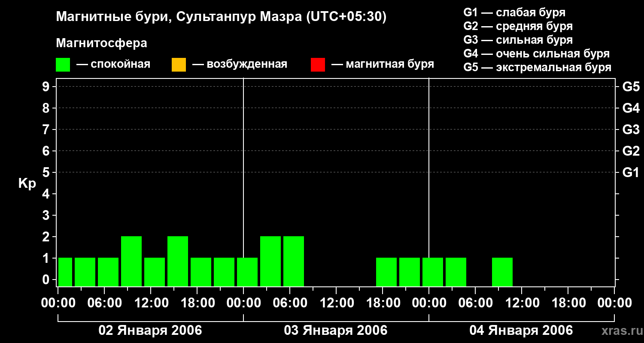The width and height of the screenshot is (644, 343).
Task: Click the 'Kp' axis label
Action: (x=27, y=184)
